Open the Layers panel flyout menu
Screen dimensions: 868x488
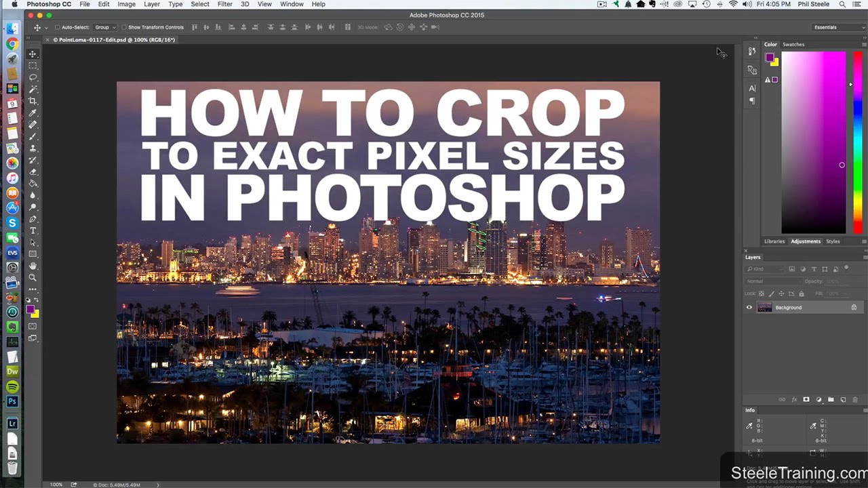pos(864,258)
